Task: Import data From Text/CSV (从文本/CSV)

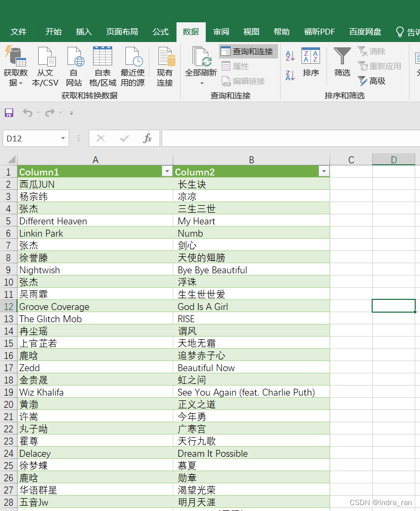Action: [x=45, y=66]
